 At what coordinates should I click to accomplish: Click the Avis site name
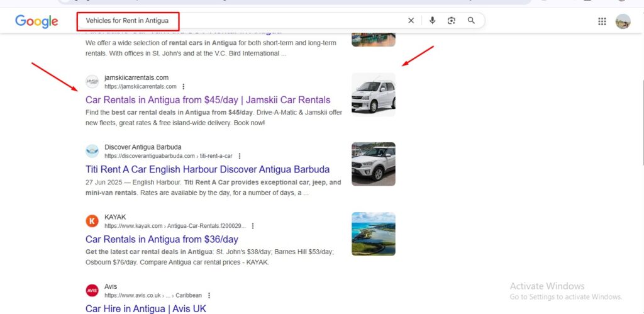tap(111, 286)
